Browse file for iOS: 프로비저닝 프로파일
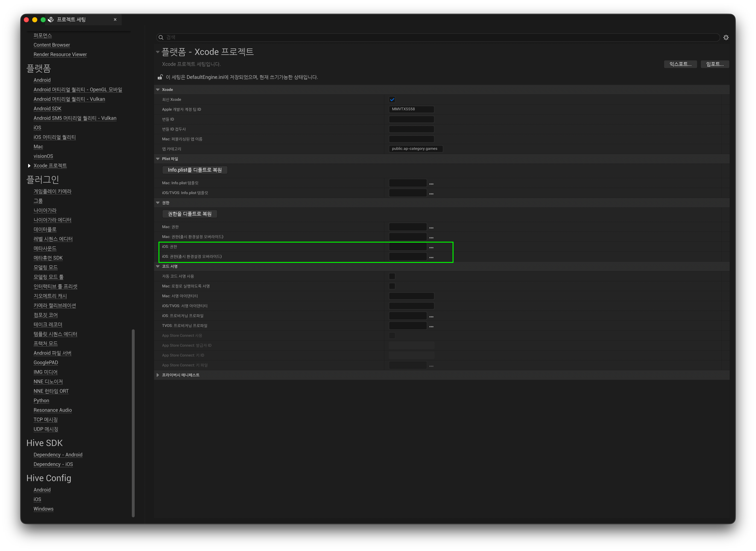 431,316
